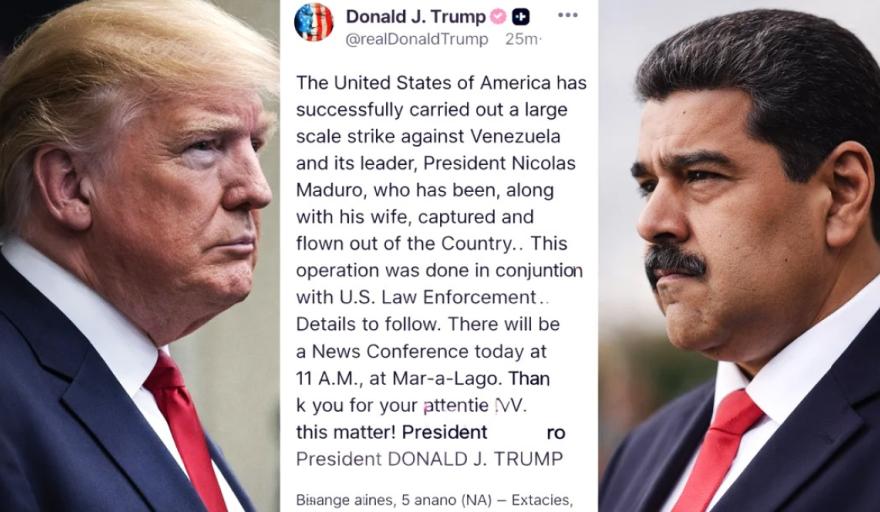880x512 pixels.
Task: Click the @realDonaldTrump handle
Action: [x=416, y=39]
